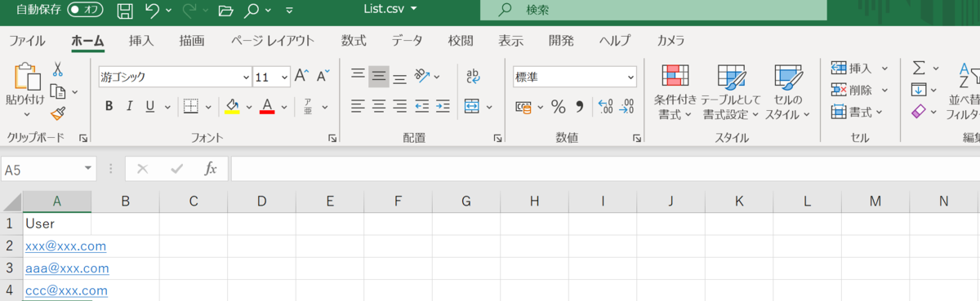The width and height of the screenshot is (980, 301).
Task: Click the A5 name box
Action: point(42,170)
